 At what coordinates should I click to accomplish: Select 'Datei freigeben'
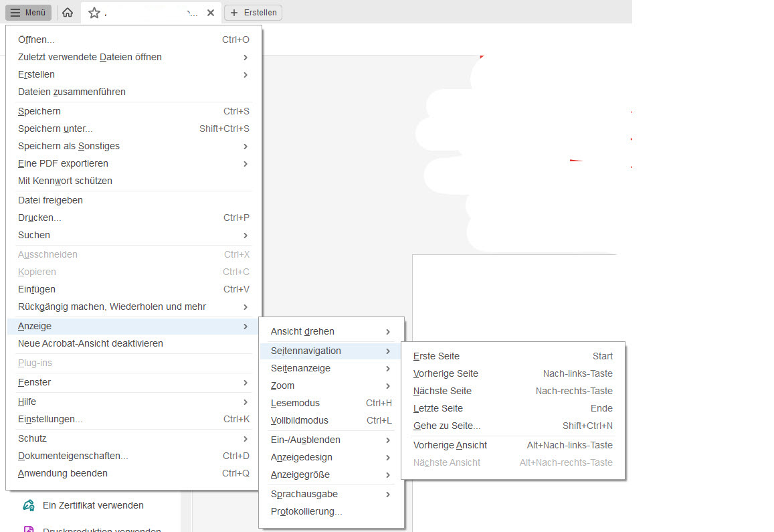coord(133,200)
